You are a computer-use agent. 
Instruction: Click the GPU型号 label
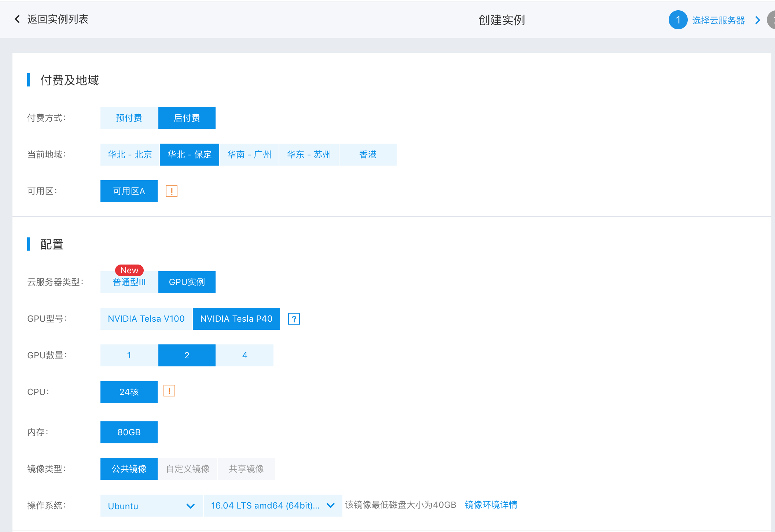(47, 319)
